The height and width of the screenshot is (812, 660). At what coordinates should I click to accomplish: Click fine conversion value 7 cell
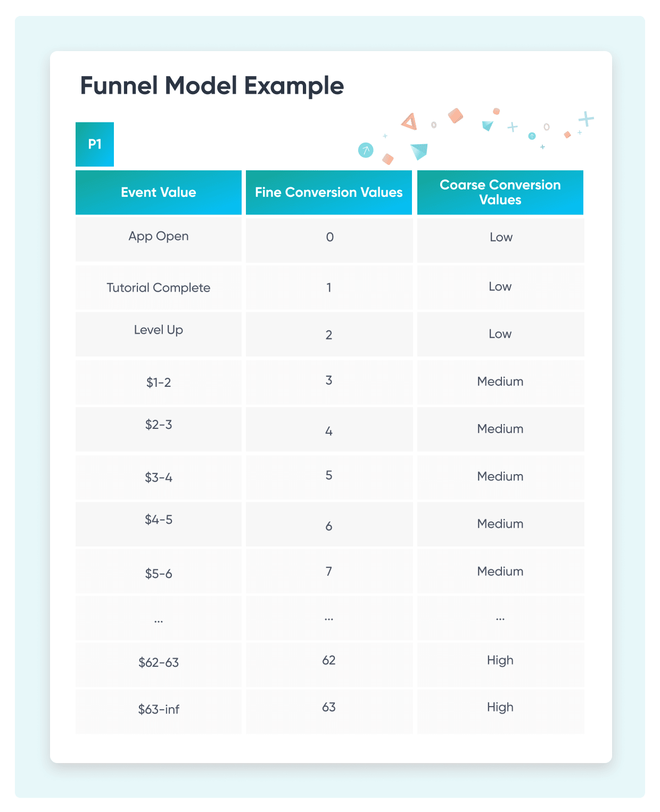tap(329, 571)
